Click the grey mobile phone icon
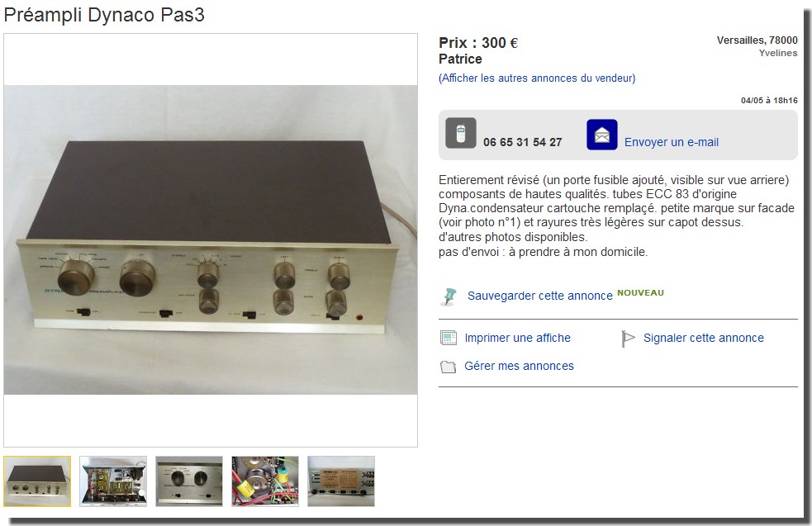The image size is (812, 526). coord(460,133)
